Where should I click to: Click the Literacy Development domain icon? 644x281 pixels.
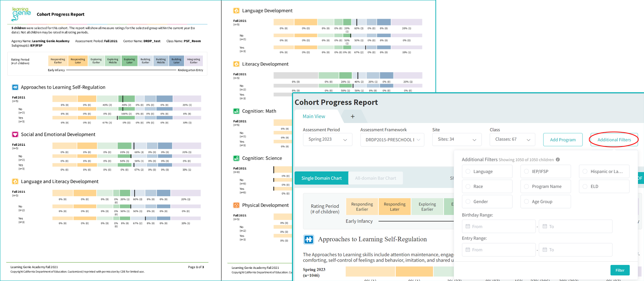[236, 64]
